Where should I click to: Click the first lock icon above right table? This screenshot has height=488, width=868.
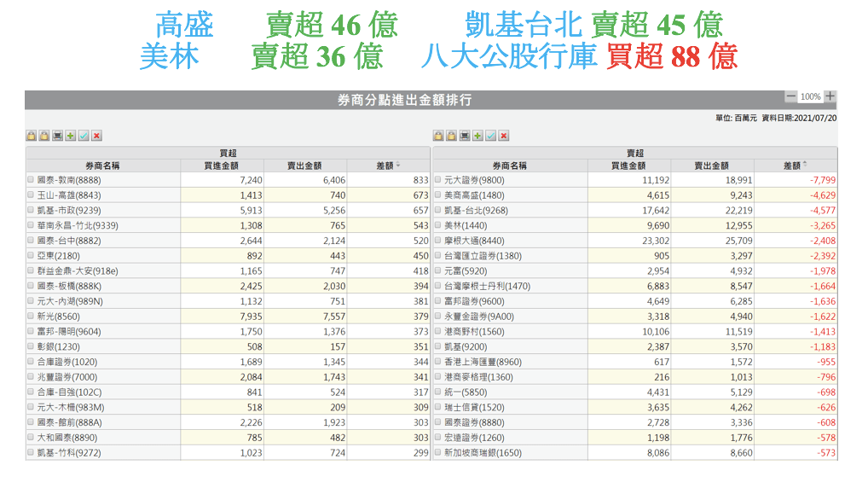(x=438, y=136)
